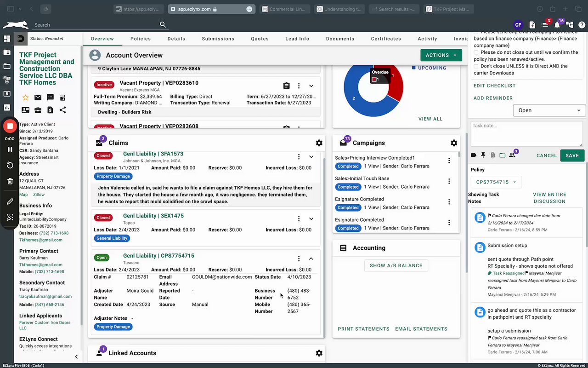The image size is (588, 368).
Task: Open the help question mark icon
Action: tap(582, 25)
